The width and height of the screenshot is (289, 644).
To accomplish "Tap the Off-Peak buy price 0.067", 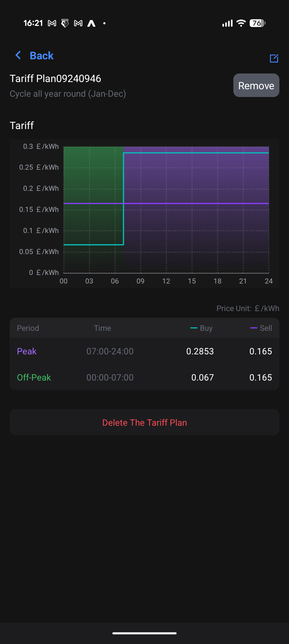I will pyautogui.click(x=203, y=377).
